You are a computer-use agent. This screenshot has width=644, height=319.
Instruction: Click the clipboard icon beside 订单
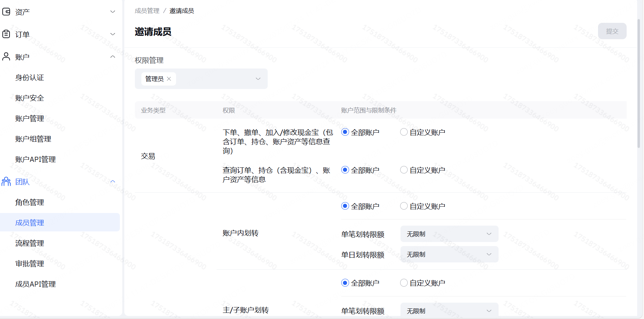6,34
